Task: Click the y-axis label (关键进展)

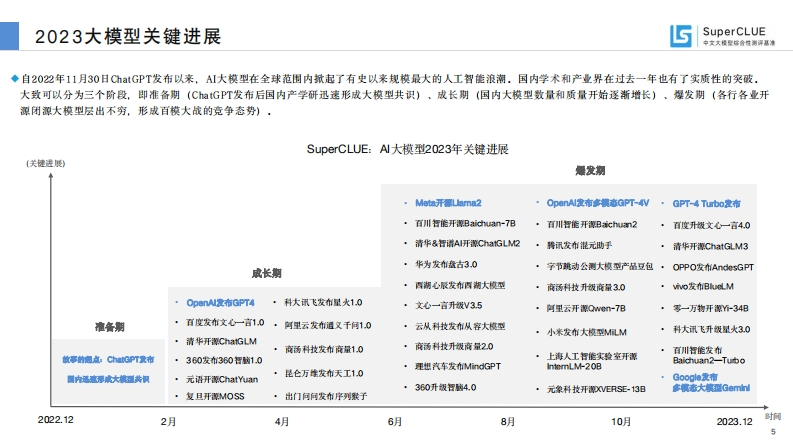Action: point(46,163)
